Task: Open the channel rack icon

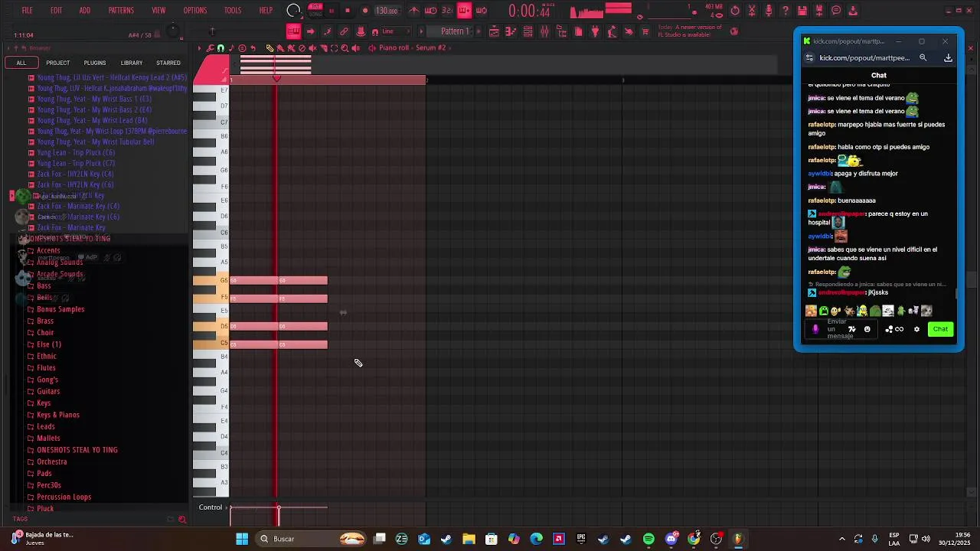Action: pos(528,31)
